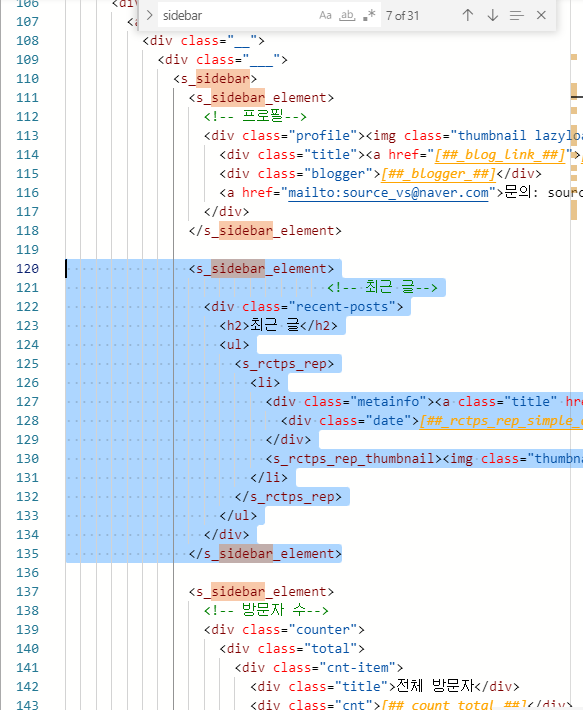The width and height of the screenshot is (583, 710).
Task: Click '</s_sidebar_element>' on line 118
Action: [265, 231]
